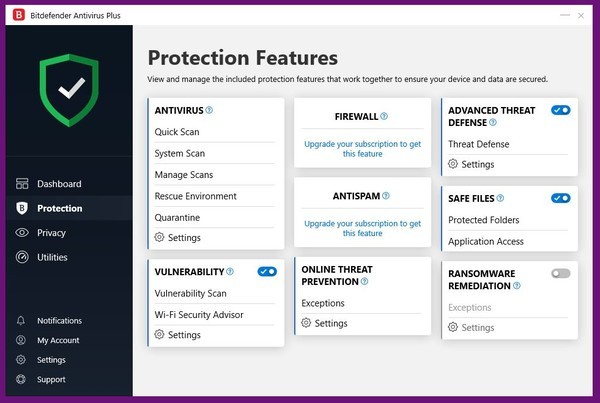Image resolution: width=600 pixels, height=403 pixels.
Task: Click the Protection shield icon in the sidebar
Action: (x=22, y=208)
